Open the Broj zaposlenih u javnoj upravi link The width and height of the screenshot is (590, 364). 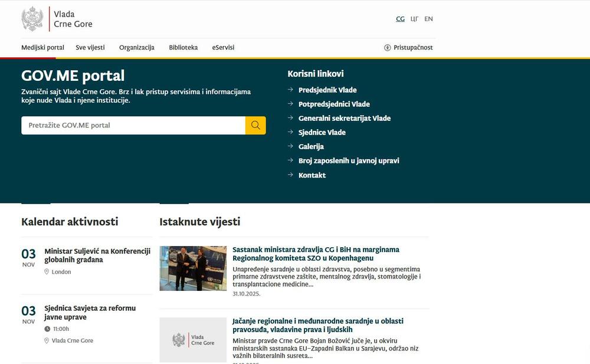[x=349, y=160]
